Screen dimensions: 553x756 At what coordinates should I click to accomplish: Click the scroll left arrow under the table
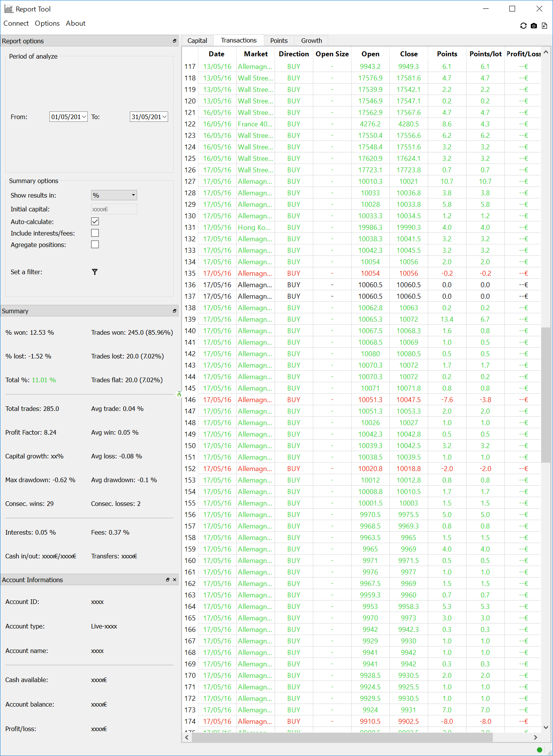187,737
